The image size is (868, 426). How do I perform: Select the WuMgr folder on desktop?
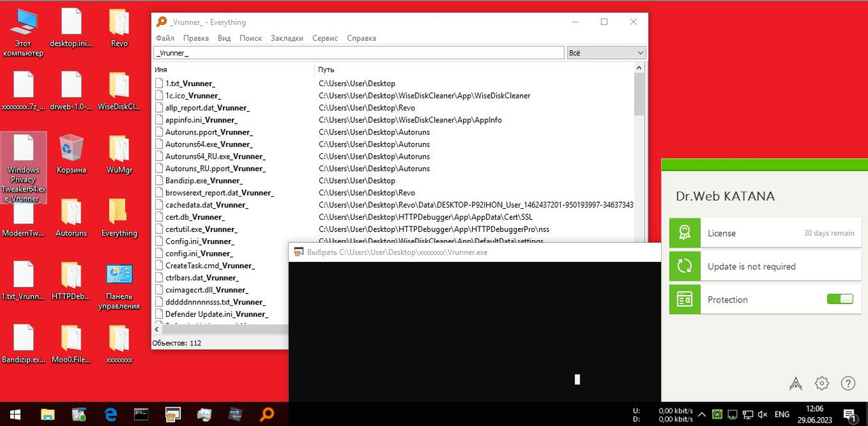point(119,154)
